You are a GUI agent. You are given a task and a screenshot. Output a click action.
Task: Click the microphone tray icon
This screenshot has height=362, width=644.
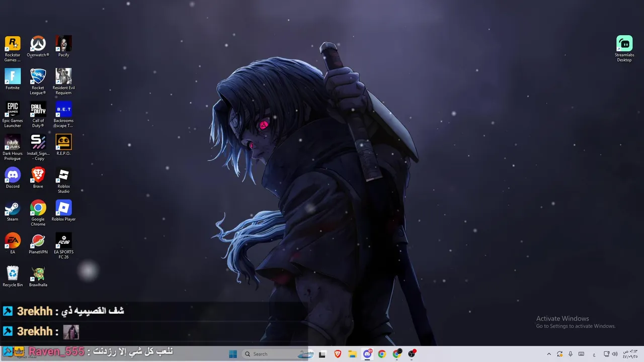click(x=571, y=354)
